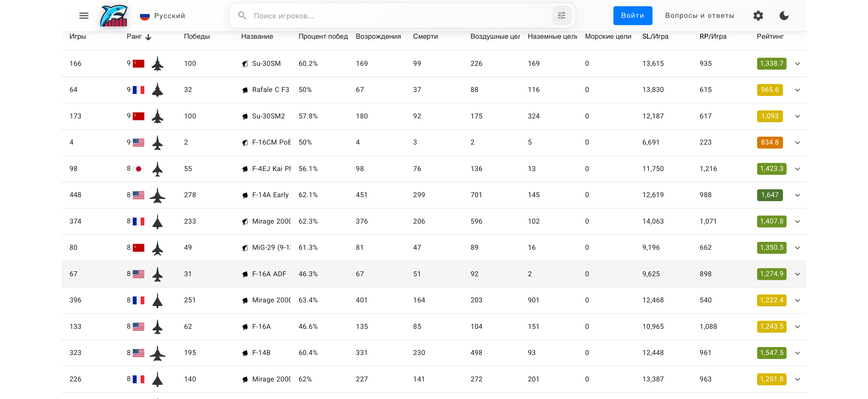
Task: Click the 60.2% win rate cell
Action: tap(308, 64)
